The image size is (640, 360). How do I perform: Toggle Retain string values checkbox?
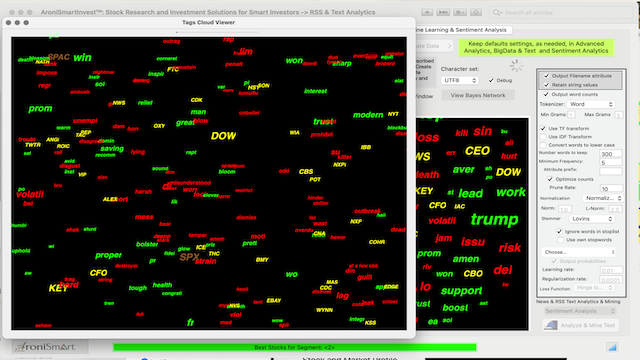pyautogui.click(x=546, y=85)
